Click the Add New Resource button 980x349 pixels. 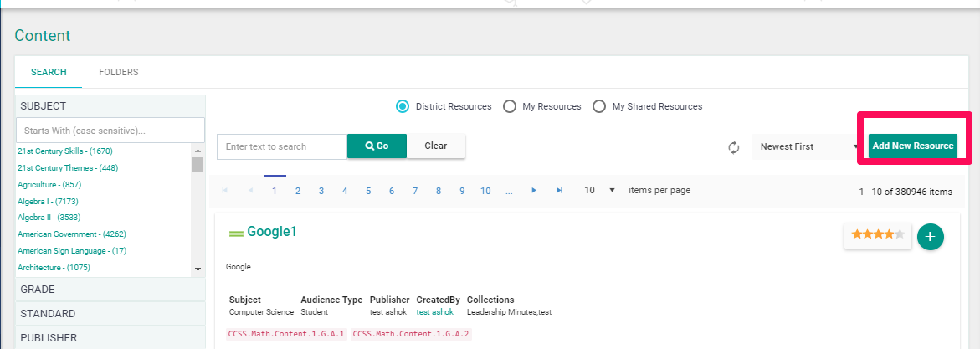tap(913, 146)
